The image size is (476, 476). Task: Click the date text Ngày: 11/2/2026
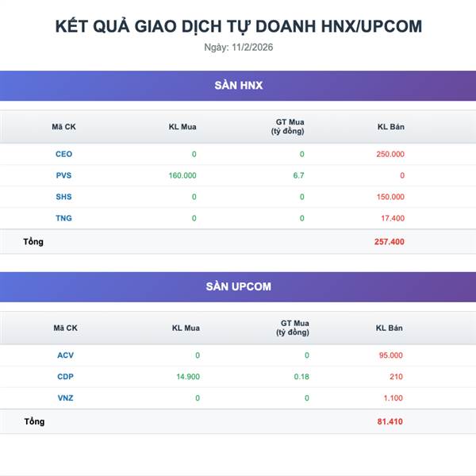(238, 48)
